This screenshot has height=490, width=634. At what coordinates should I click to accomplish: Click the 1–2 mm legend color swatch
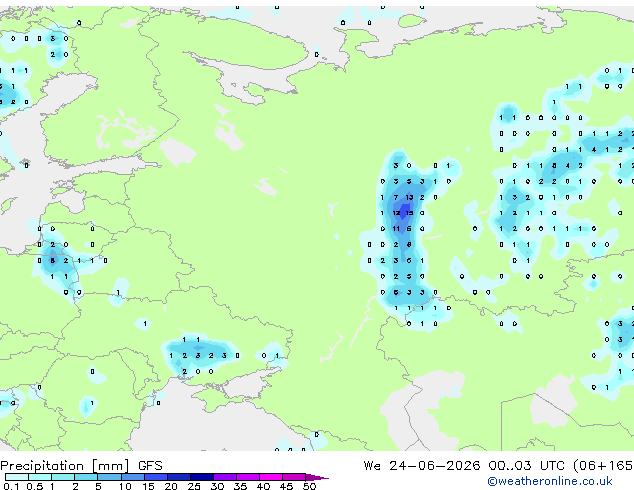pos(63,477)
